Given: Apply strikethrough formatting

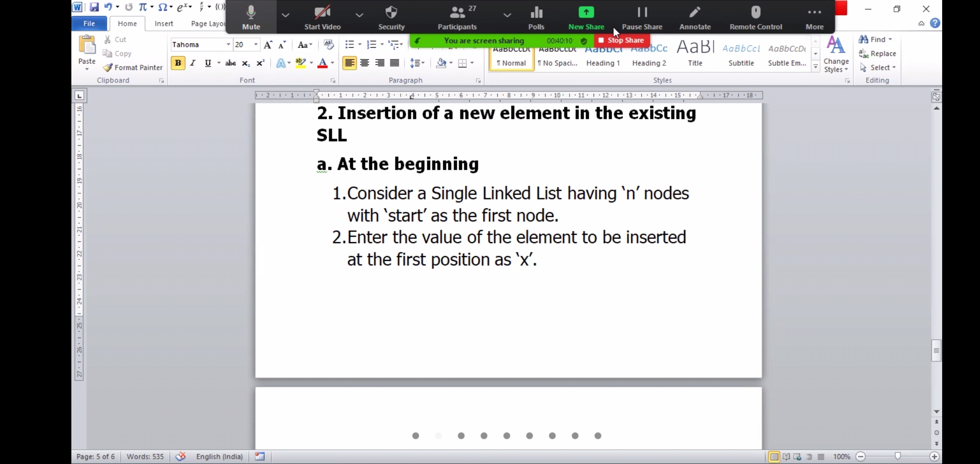Looking at the screenshot, I should (x=230, y=63).
